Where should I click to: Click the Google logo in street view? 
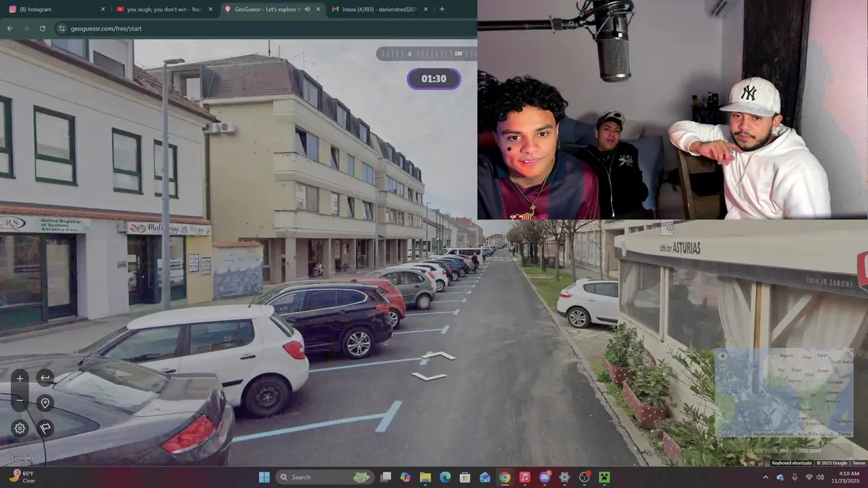(x=21, y=458)
